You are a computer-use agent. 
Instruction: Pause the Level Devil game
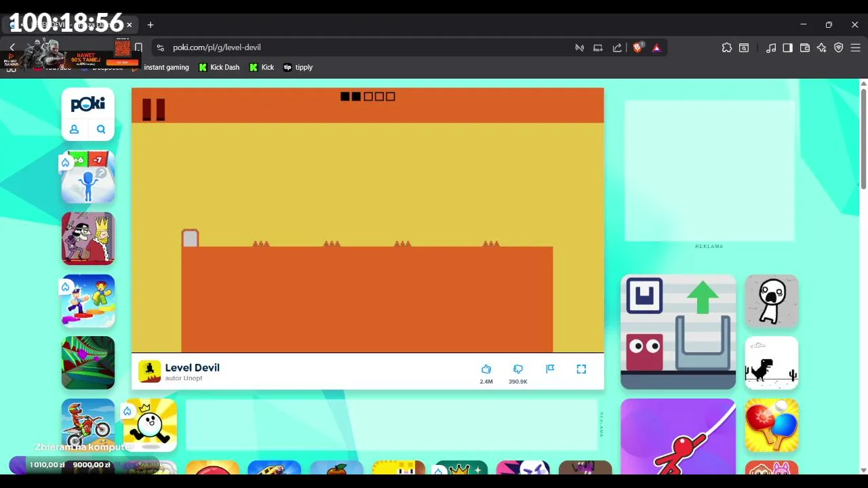click(x=153, y=109)
